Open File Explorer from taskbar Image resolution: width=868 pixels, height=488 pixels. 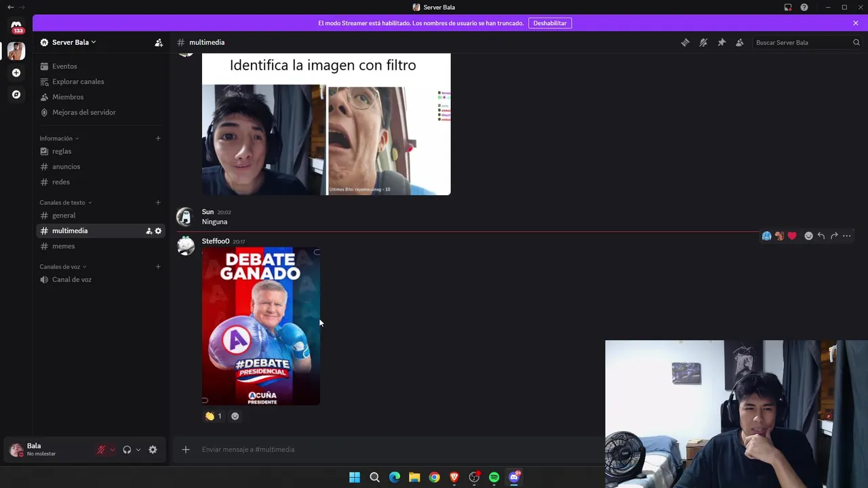(414, 477)
